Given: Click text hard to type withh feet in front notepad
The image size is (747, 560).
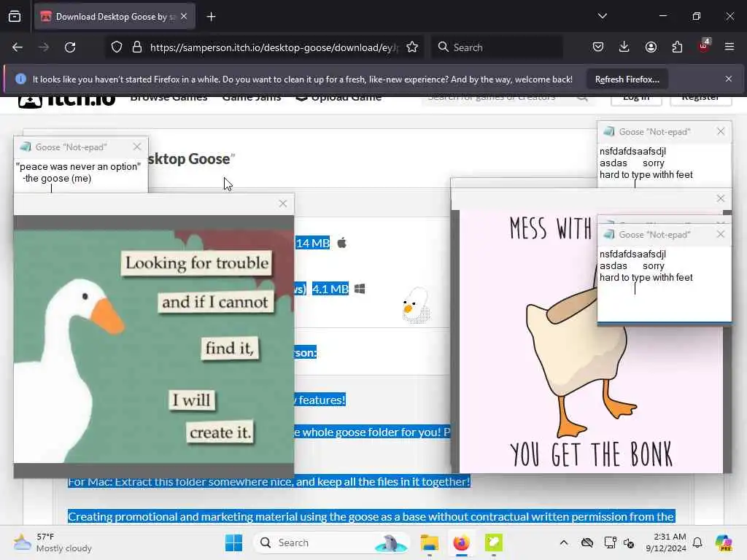Looking at the screenshot, I should (x=646, y=278).
